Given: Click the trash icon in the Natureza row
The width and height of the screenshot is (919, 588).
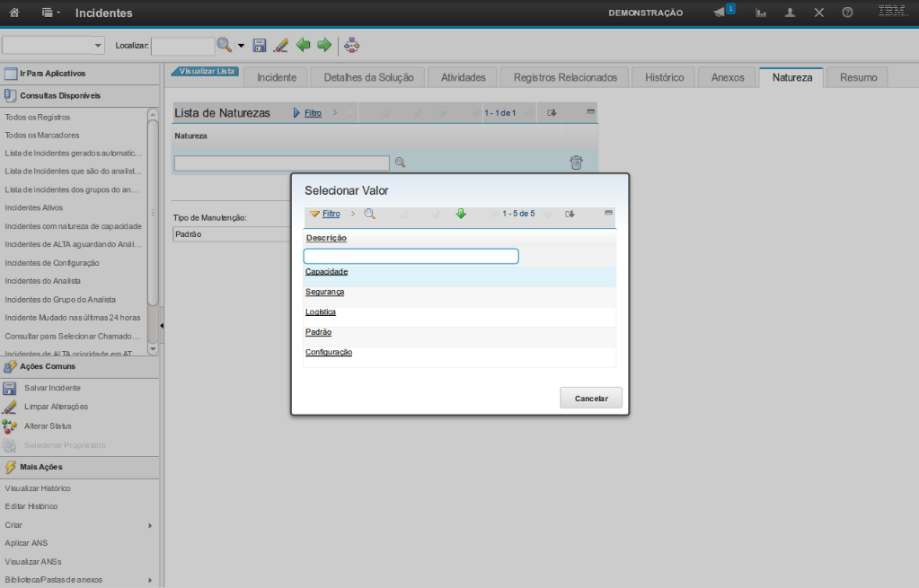Looking at the screenshot, I should pos(576,162).
